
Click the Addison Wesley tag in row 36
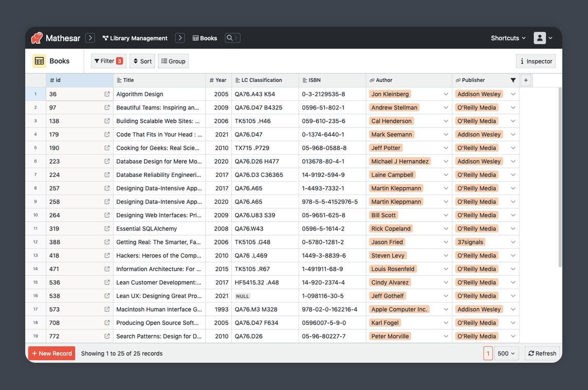pos(479,94)
